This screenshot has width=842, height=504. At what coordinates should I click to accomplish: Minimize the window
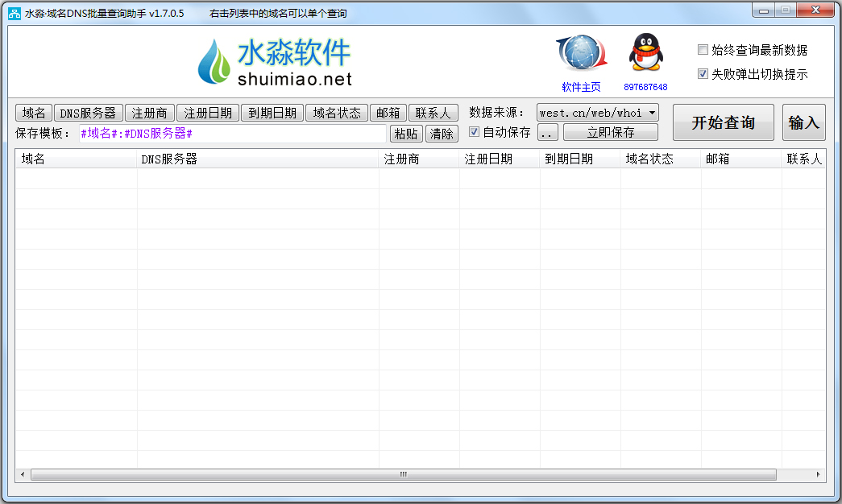tap(764, 10)
